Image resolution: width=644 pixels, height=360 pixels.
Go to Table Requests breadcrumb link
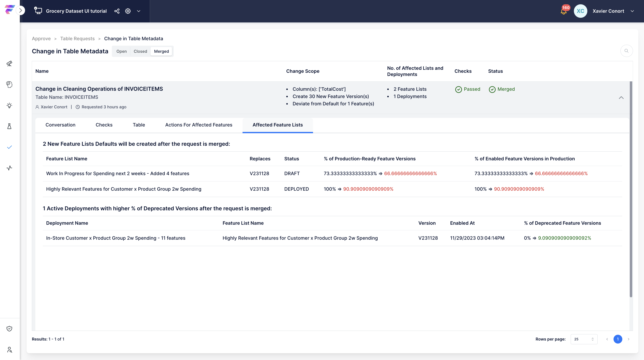[x=77, y=39]
